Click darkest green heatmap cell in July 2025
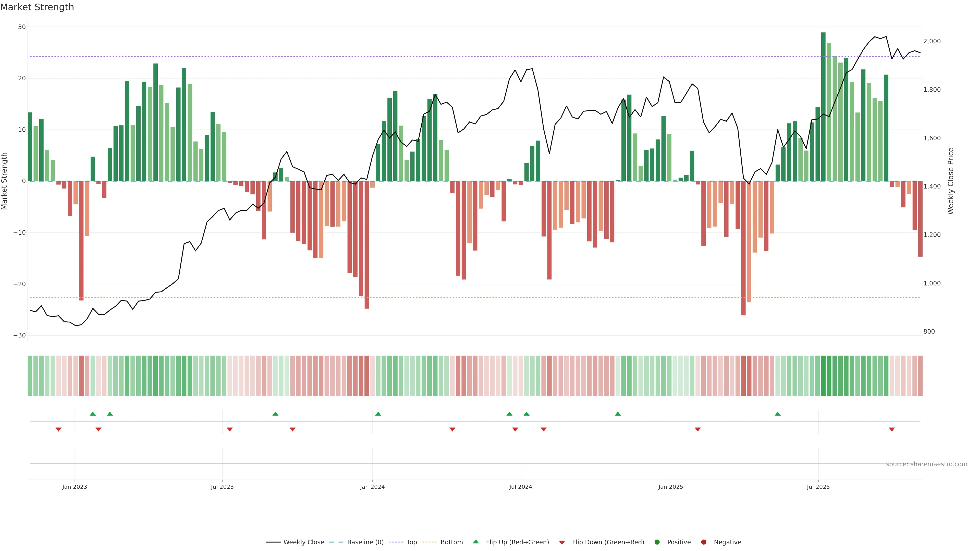This screenshot has height=551, width=980. [x=823, y=376]
